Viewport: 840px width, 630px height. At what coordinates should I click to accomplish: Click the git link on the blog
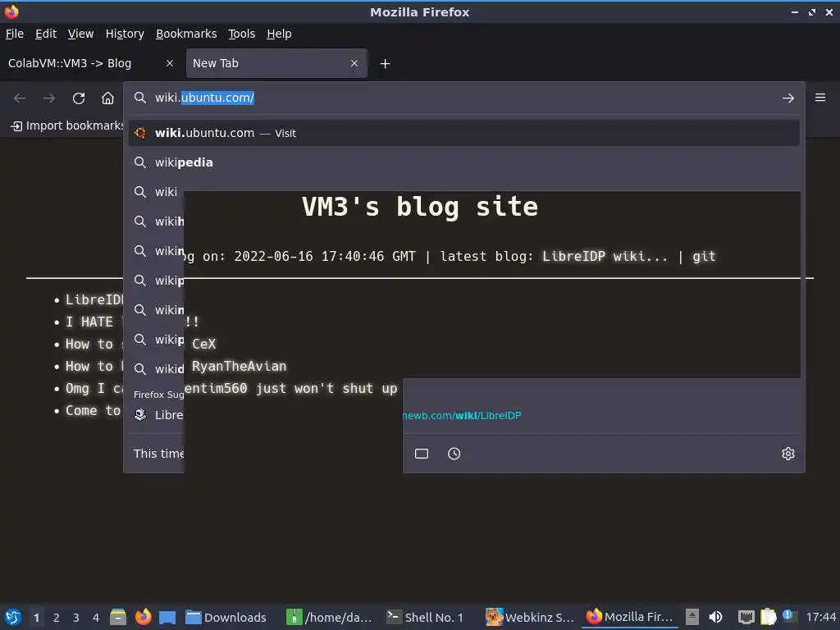tap(704, 257)
